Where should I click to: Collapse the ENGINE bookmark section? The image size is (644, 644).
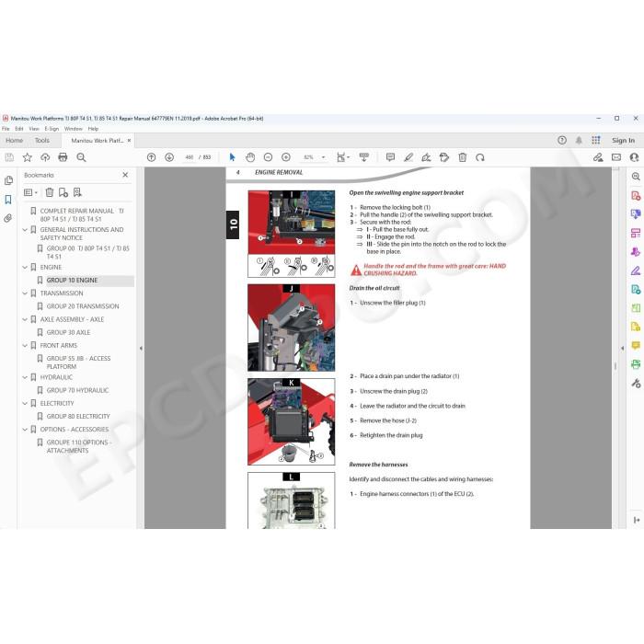(x=25, y=268)
